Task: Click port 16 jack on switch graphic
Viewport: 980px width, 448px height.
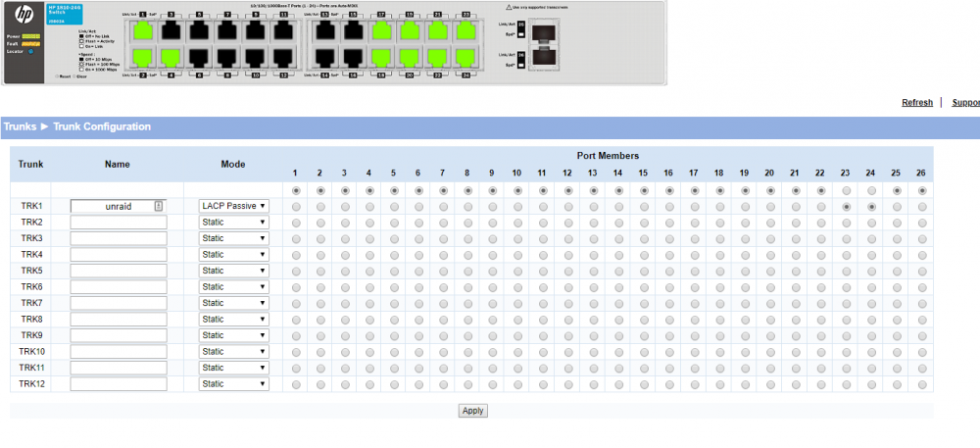Action: pyautogui.click(x=354, y=58)
